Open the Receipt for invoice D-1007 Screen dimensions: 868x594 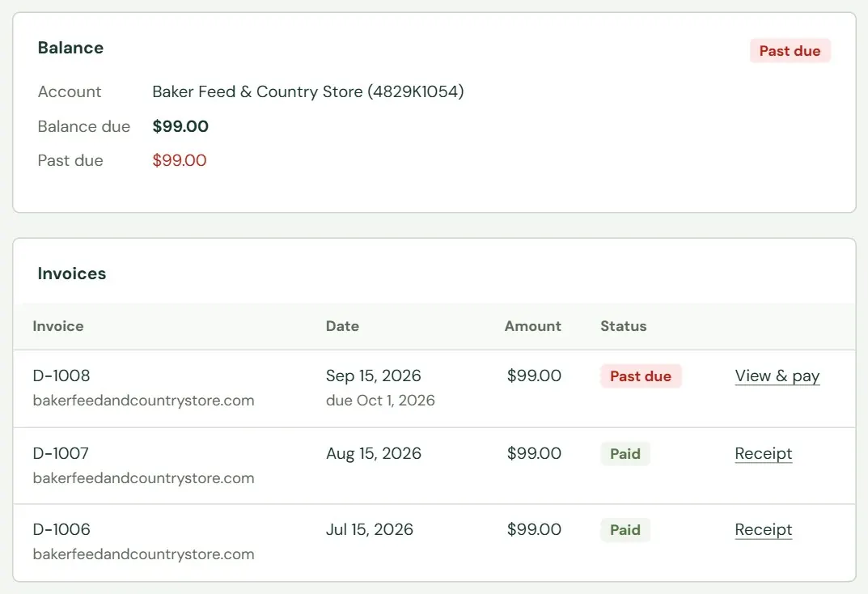764,453
